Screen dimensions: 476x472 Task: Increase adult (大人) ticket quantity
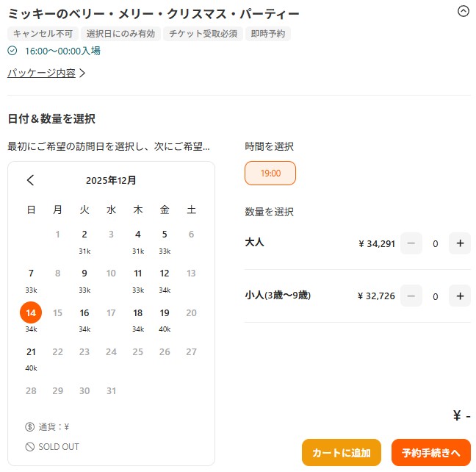460,243
